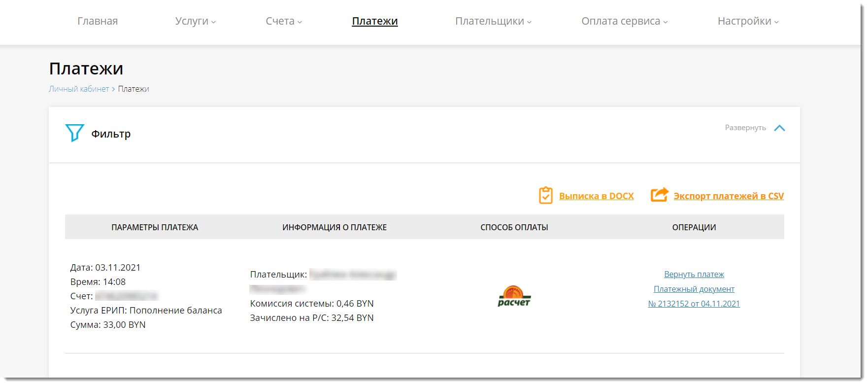Open the Оплата сервиса dropdown menu
Screen dimensions: 868x385
pyautogui.click(x=625, y=21)
